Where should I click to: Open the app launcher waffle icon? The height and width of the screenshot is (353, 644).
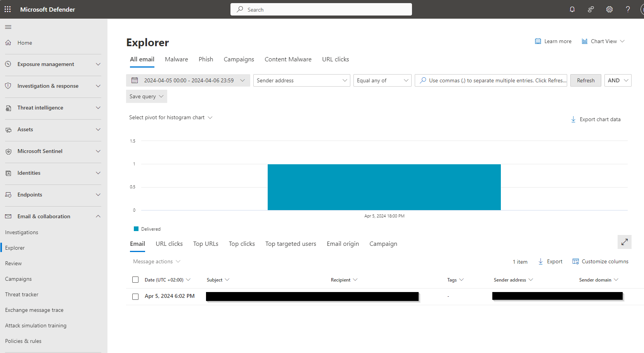pos(8,9)
